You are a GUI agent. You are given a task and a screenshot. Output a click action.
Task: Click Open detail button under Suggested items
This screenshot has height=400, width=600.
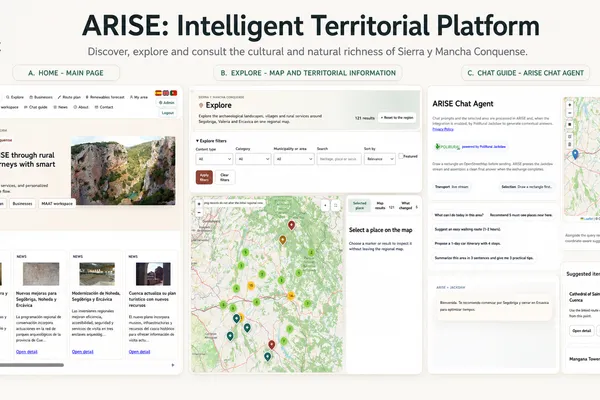pos(582,331)
